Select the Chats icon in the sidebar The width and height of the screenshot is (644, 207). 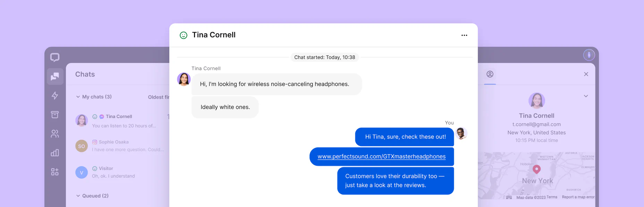click(x=55, y=76)
